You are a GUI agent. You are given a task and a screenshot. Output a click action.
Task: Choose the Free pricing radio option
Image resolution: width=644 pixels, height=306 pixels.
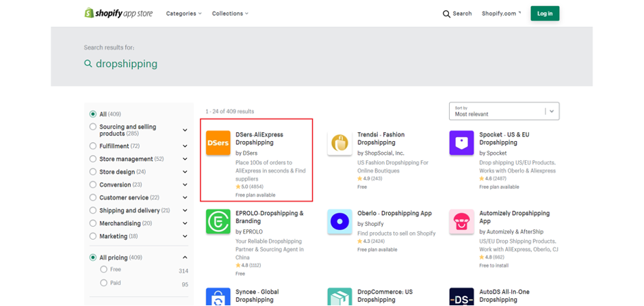(104, 270)
